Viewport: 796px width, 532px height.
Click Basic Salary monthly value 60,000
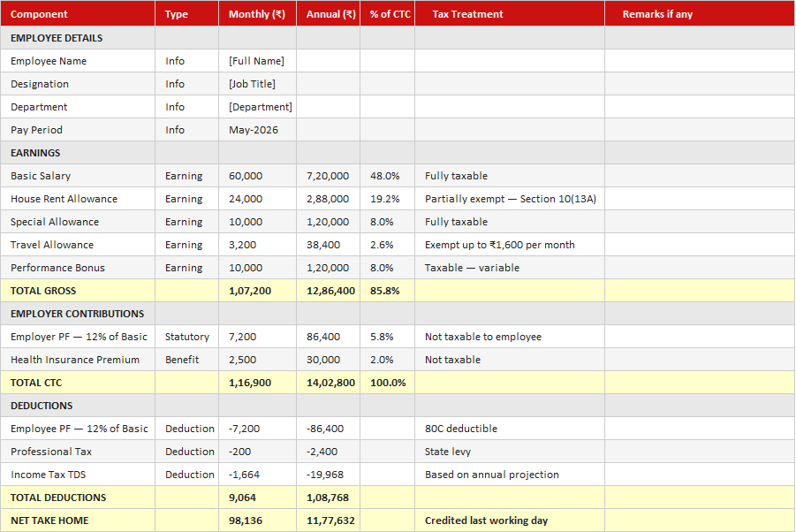(x=257, y=176)
